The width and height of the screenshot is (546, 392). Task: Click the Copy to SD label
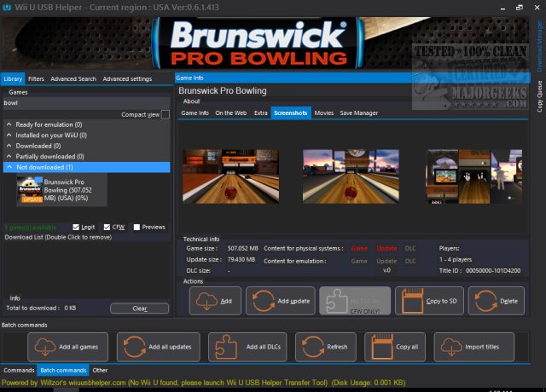(442, 301)
